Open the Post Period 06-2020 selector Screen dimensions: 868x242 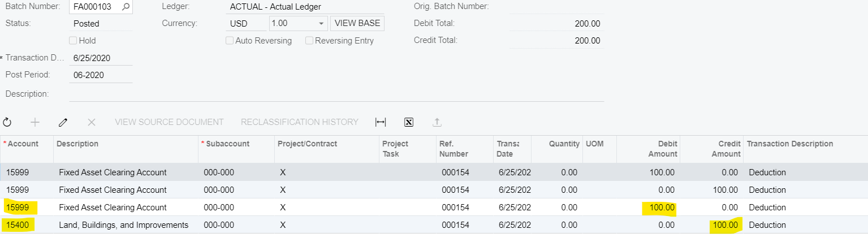(101, 75)
